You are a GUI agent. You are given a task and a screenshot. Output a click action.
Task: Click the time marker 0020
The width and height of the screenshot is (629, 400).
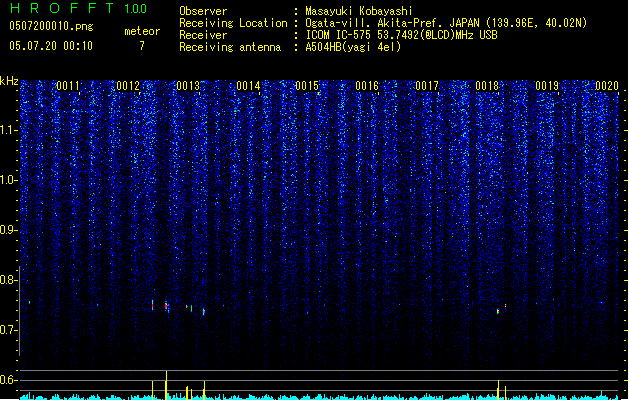[x=607, y=86]
